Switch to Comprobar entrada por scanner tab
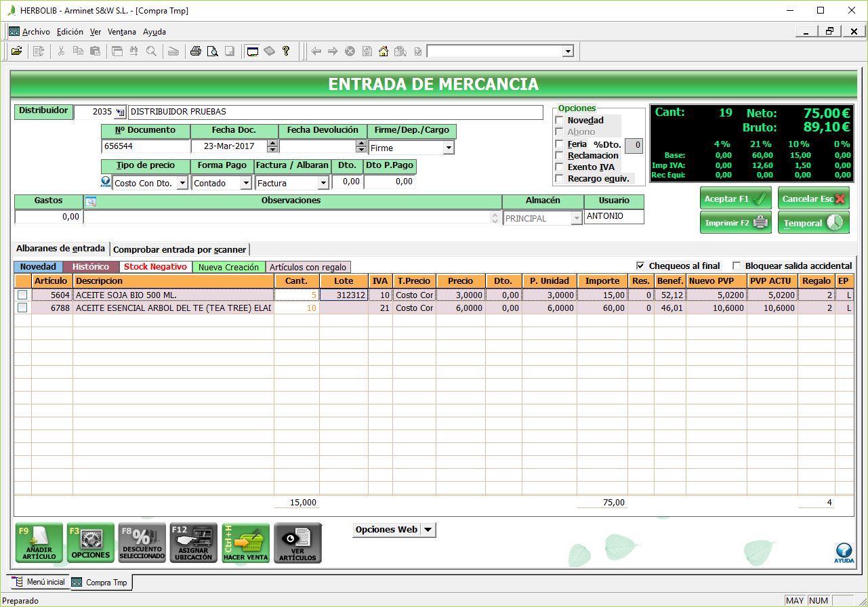 [180, 249]
